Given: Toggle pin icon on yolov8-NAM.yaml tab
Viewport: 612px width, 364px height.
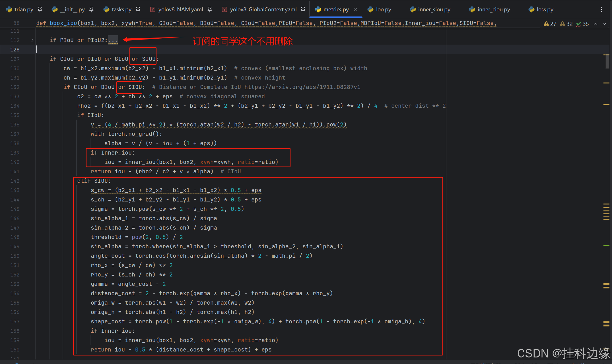Looking at the screenshot, I should tap(210, 9).
